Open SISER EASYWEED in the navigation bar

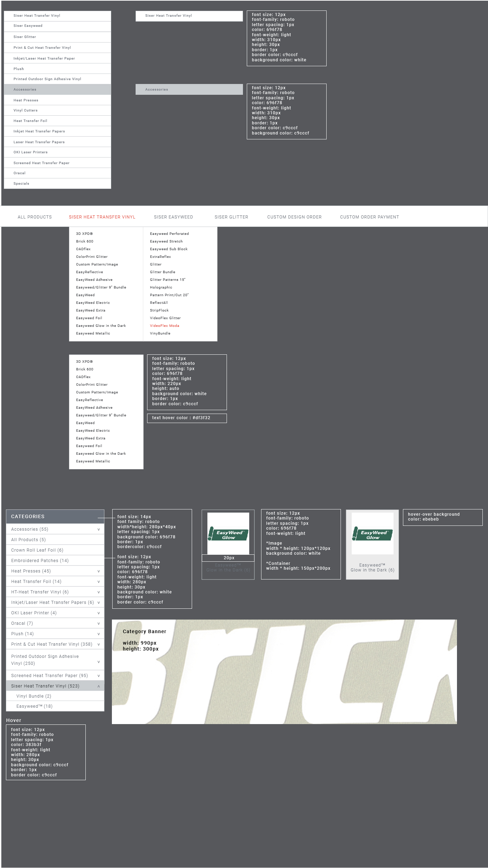tap(173, 217)
